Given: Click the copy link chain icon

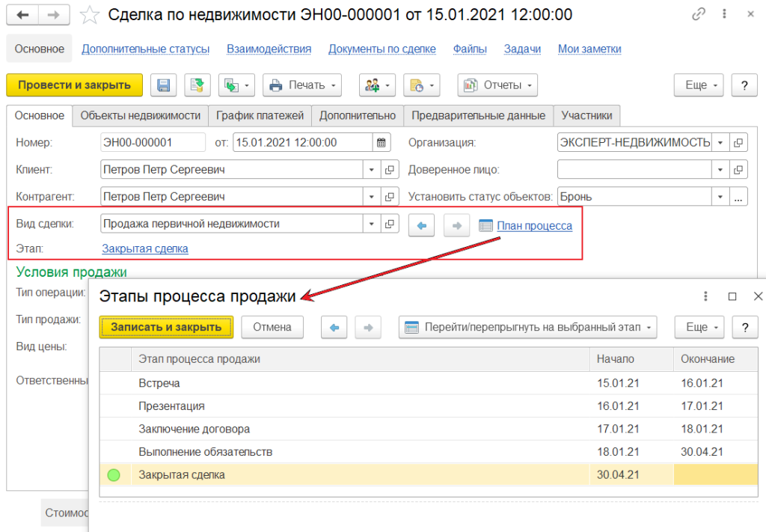Looking at the screenshot, I should (699, 14).
